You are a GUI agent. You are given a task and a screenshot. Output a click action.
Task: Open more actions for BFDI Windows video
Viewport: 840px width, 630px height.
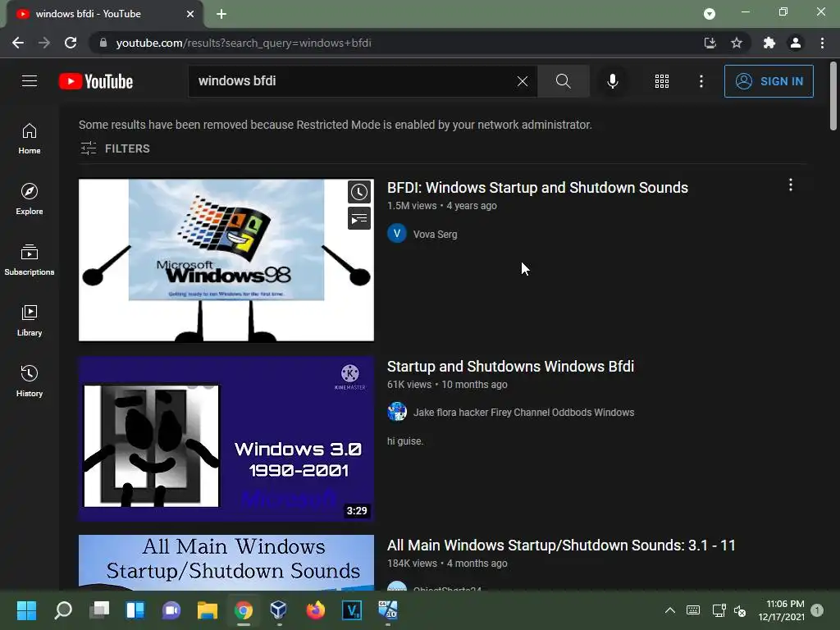[x=791, y=185]
